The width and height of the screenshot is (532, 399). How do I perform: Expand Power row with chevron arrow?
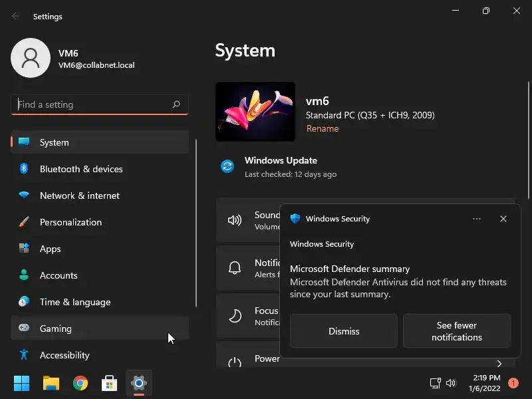(x=499, y=364)
